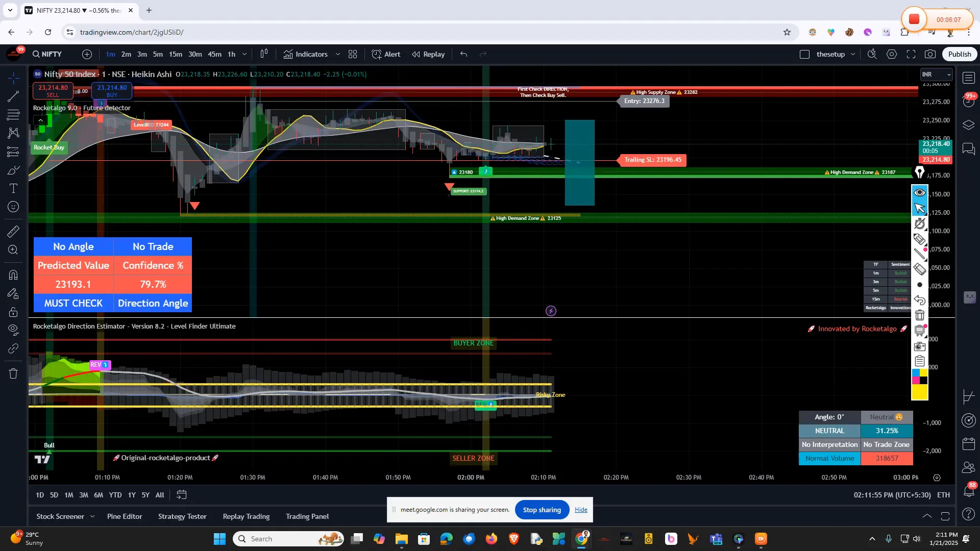The image size is (980, 551).
Task: Go to date calendar icon
Action: coord(182,495)
